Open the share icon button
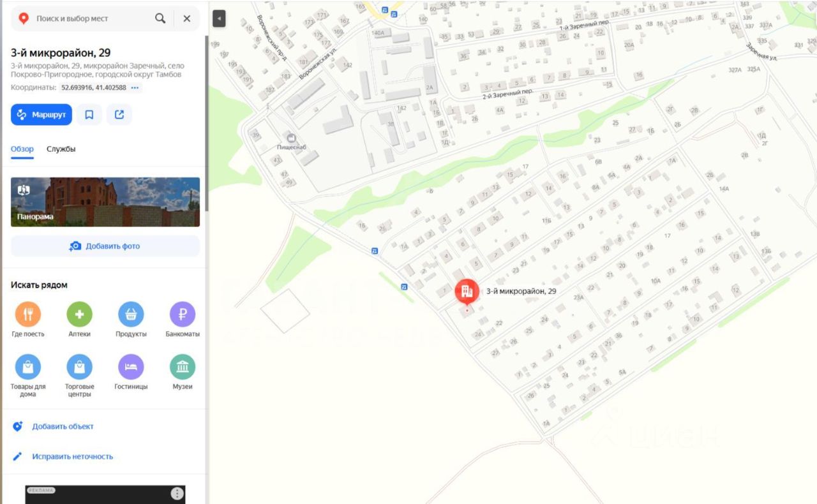 119,115
